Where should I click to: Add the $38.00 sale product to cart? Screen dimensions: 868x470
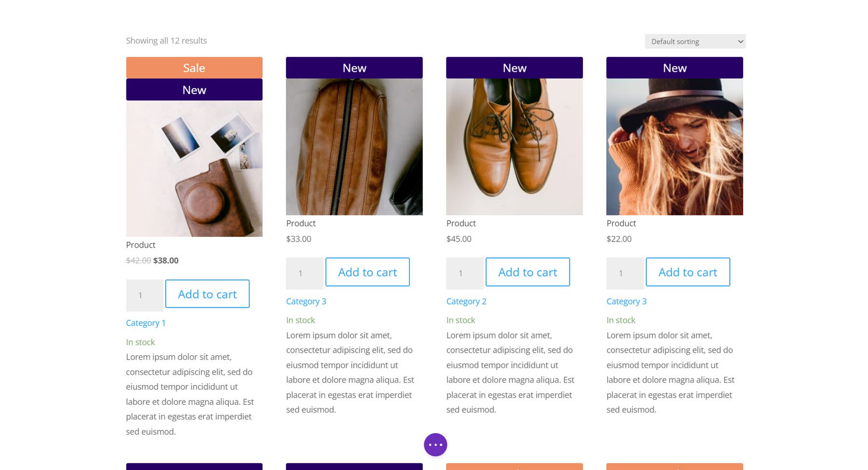pos(207,294)
